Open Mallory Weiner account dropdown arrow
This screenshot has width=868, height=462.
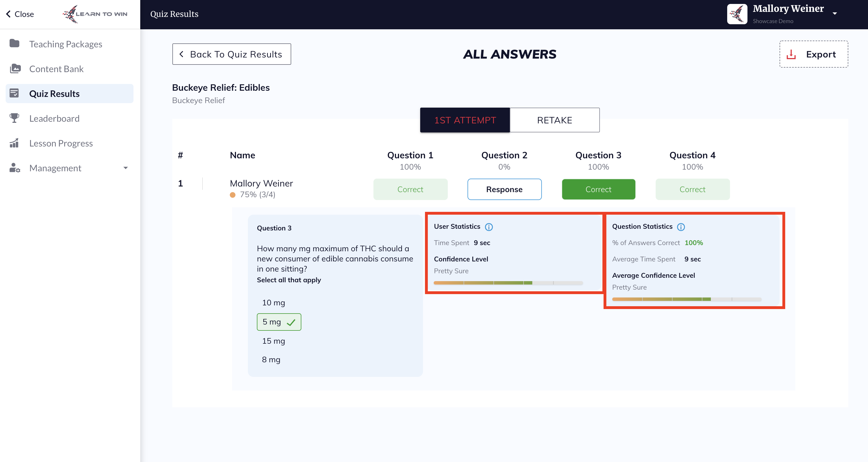[835, 14]
